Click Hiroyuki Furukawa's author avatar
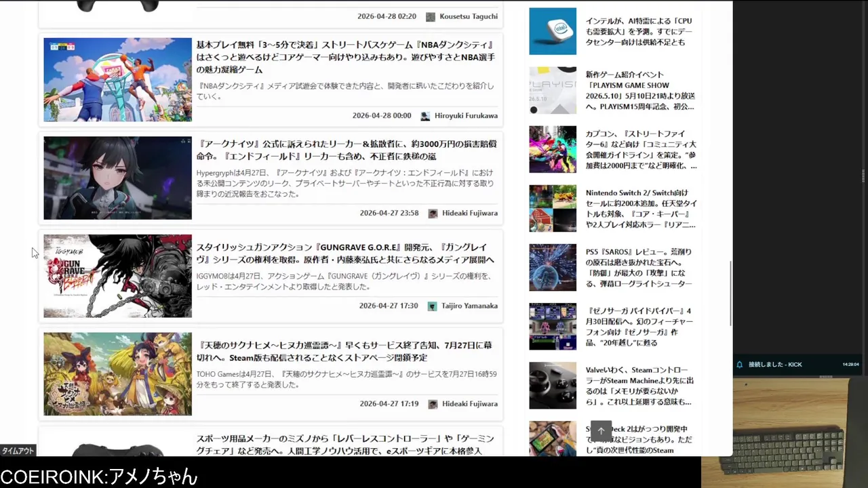Screen dimensions: 868x488 [425, 116]
